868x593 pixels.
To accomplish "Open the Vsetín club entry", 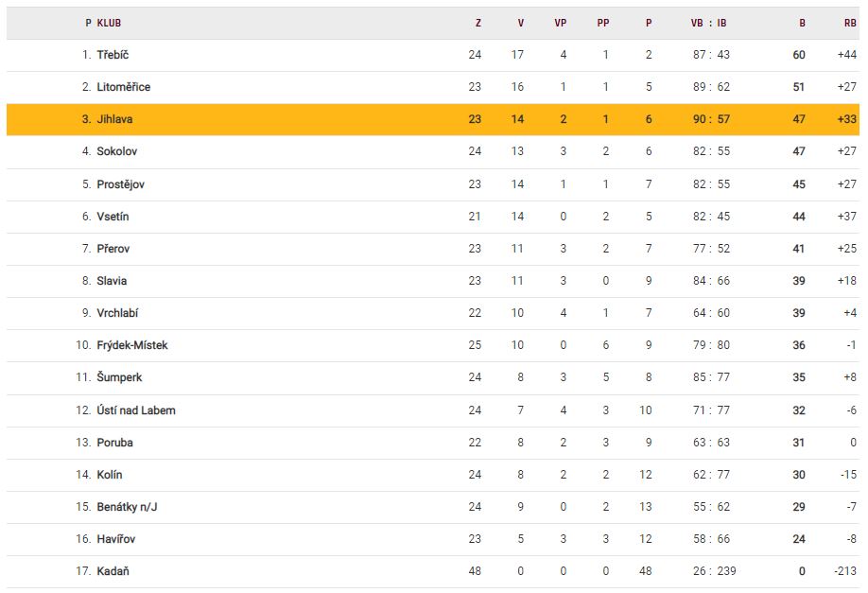I will (113, 217).
